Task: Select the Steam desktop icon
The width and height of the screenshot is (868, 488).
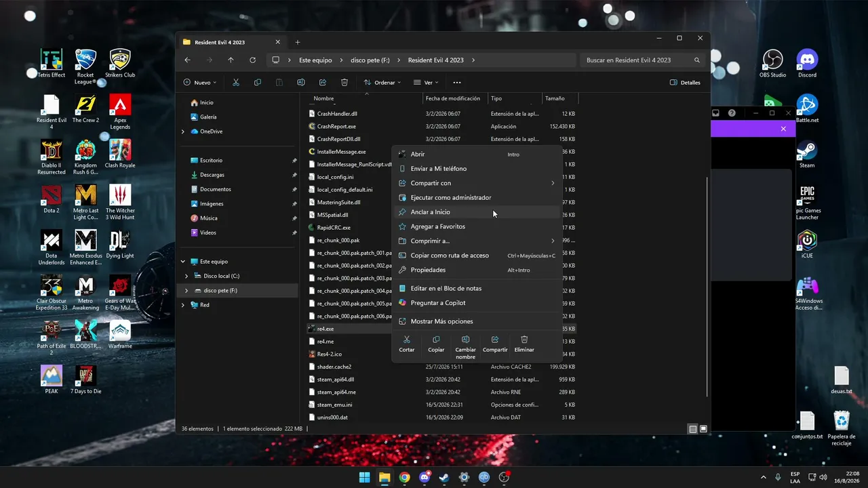Action: click(807, 154)
